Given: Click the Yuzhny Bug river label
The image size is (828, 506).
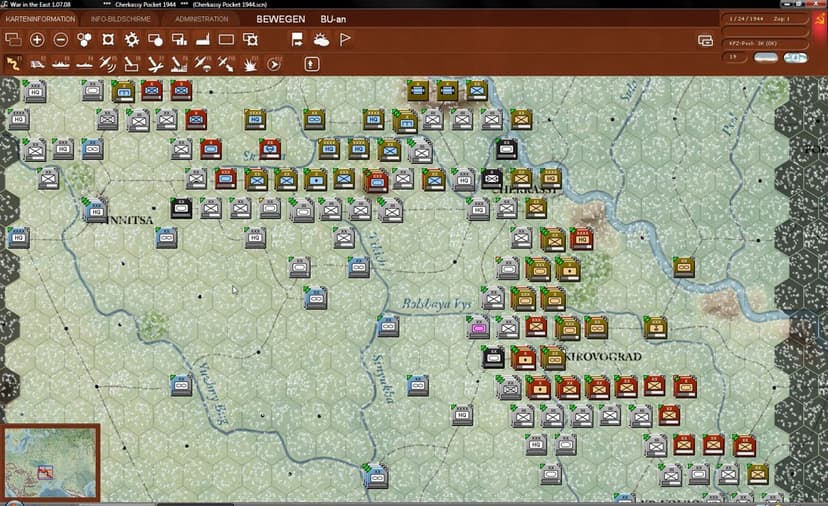Looking at the screenshot, I should 213,392.
